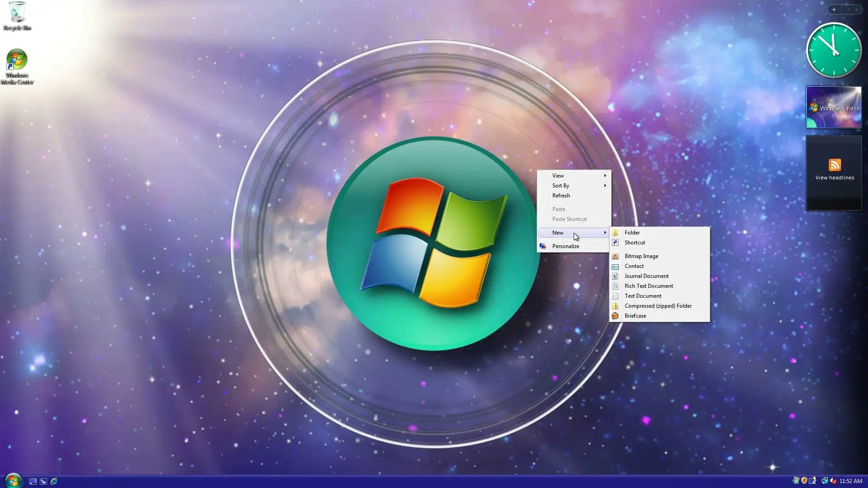Viewport: 868px width, 488px height.
Task: Click the Switch between windows icon
Action: (x=43, y=481)
